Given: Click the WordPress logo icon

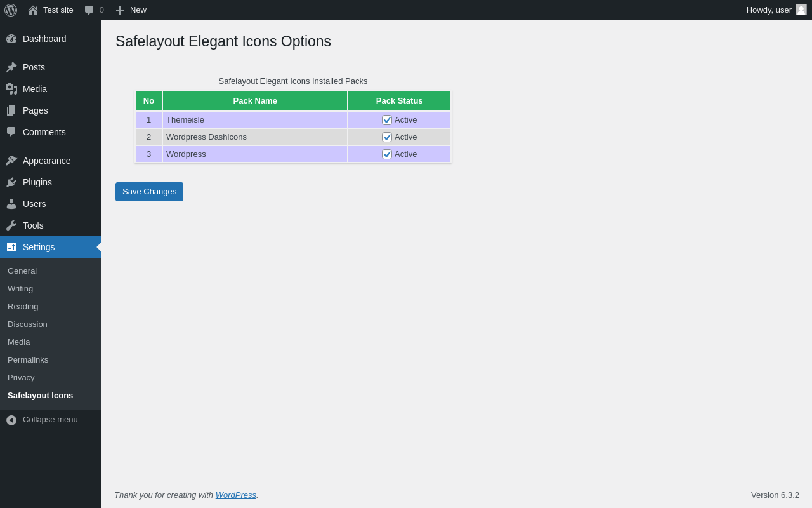Looking at the screenshot, I should point(11,10).
